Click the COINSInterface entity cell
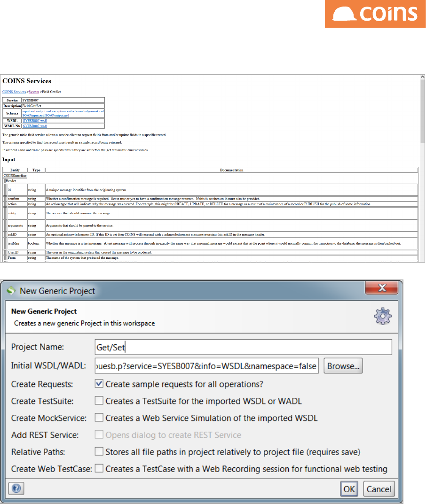The height and width of the screenshot is (504, 426). (15, 176)
